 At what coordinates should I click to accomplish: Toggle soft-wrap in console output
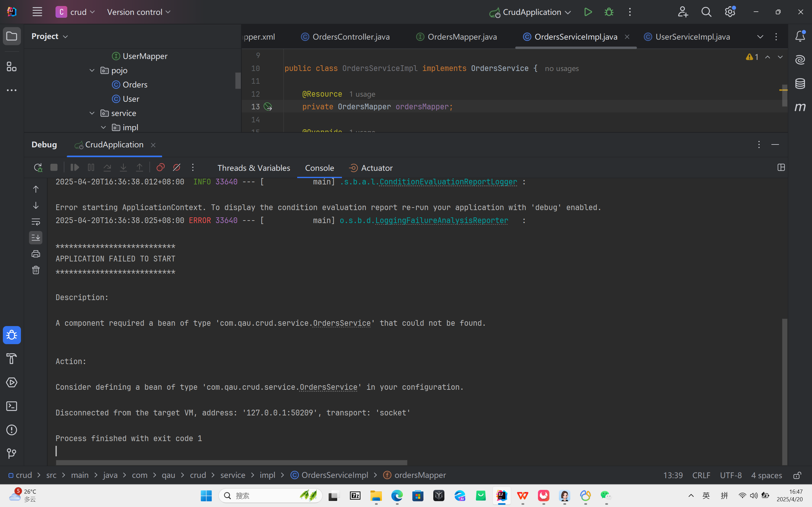coord(36,221)
